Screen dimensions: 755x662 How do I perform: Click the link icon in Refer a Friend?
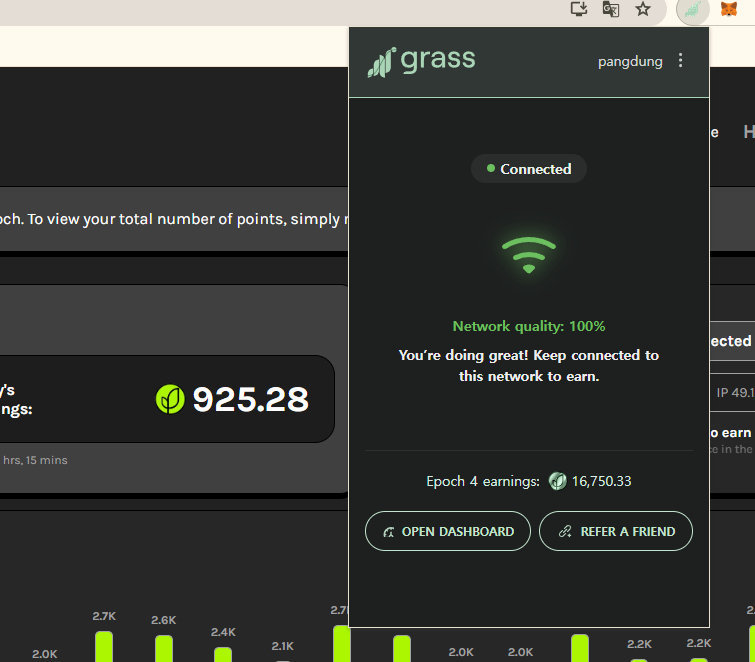point(565,532)
